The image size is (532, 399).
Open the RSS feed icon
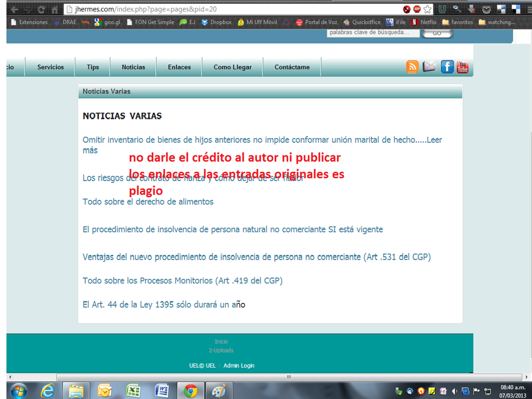(412, 66)
